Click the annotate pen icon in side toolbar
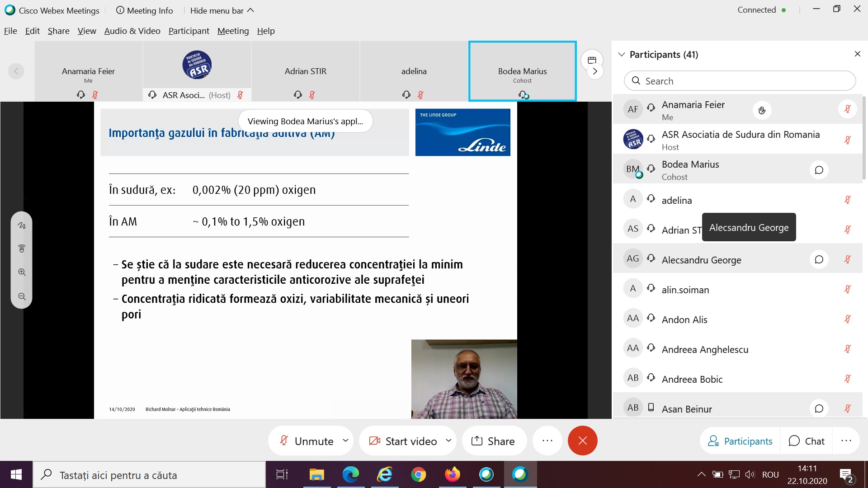The width and height of the screenshot is (868, 488). pyautogui.click(x=22, y=225)
